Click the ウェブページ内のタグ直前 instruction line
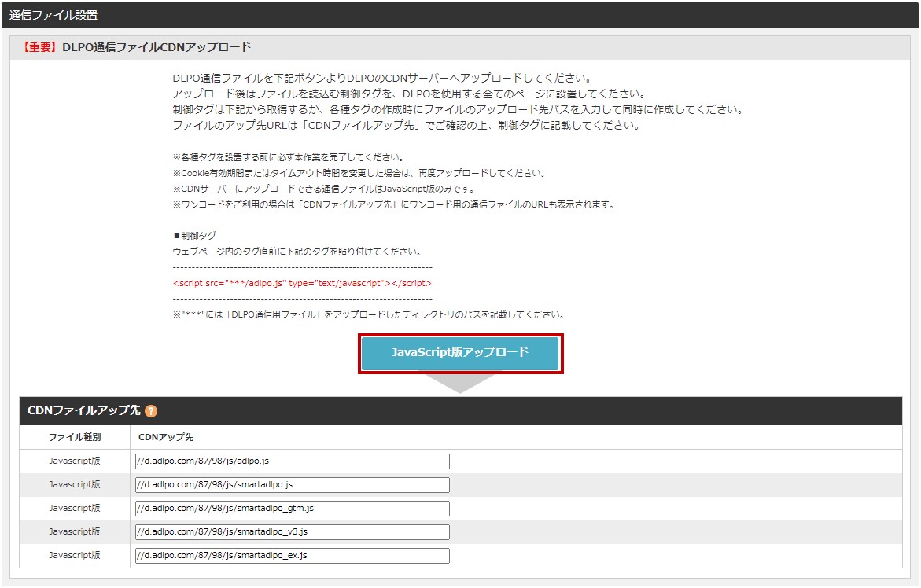This screenshot has height=588, width=921. click(297, 252)
